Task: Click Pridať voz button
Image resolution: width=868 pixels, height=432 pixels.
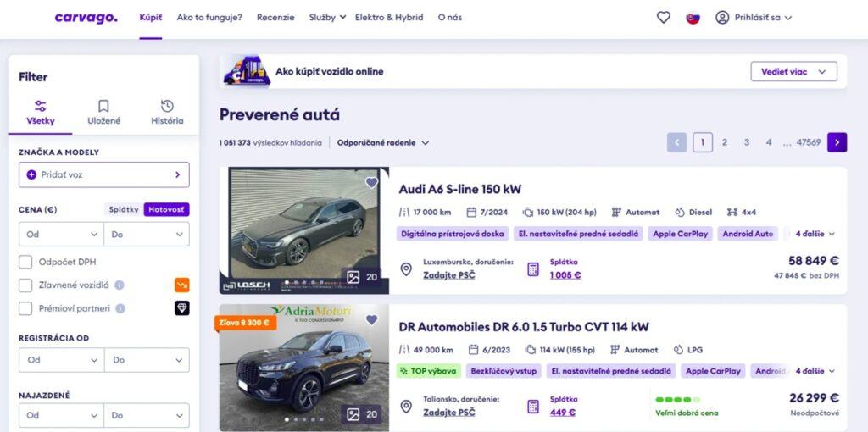Action: pos(104,174)
